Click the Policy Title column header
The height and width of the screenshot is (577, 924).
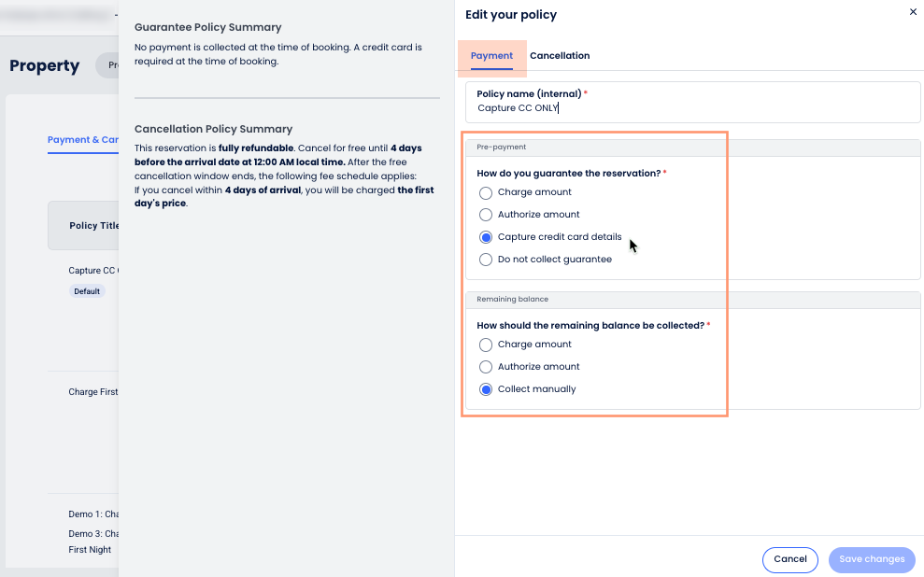click(x=93, y=226)
